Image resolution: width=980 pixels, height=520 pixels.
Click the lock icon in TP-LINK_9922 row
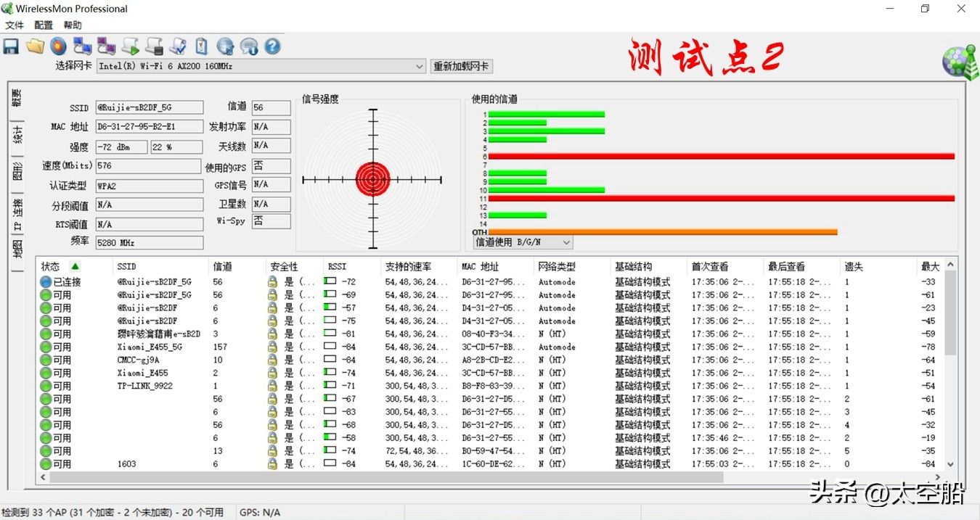(x=272, y=386)
